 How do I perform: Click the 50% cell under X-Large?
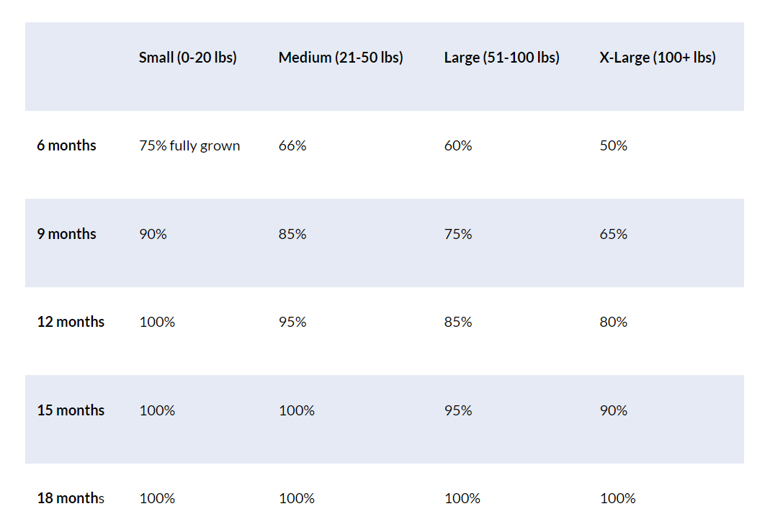click(613, 145)
